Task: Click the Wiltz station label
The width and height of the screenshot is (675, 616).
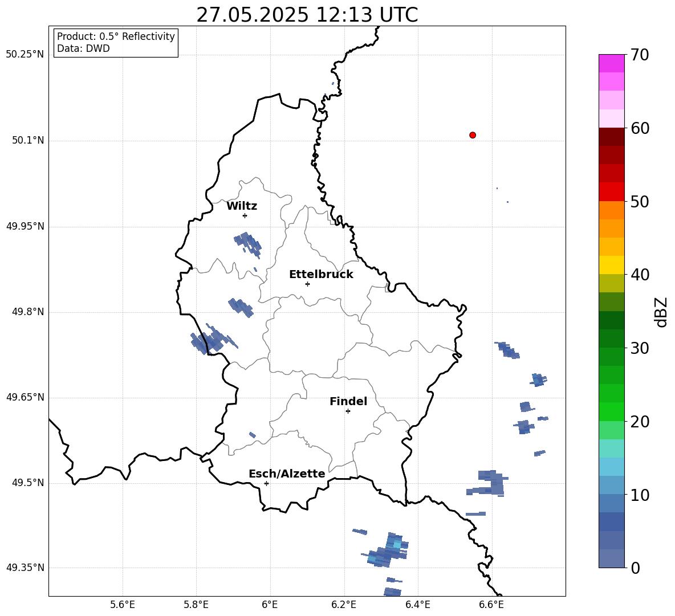Action: pyautogui.click(x=242, y=206)
